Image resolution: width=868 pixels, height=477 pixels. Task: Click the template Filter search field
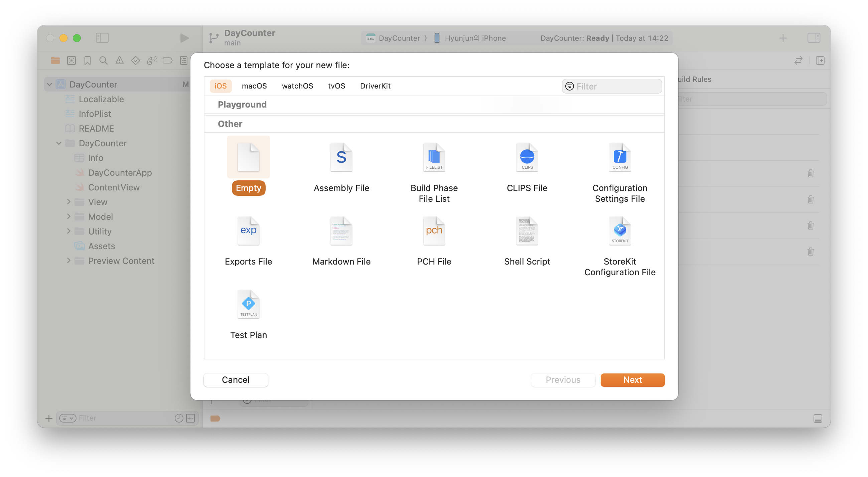coord(617,86)
